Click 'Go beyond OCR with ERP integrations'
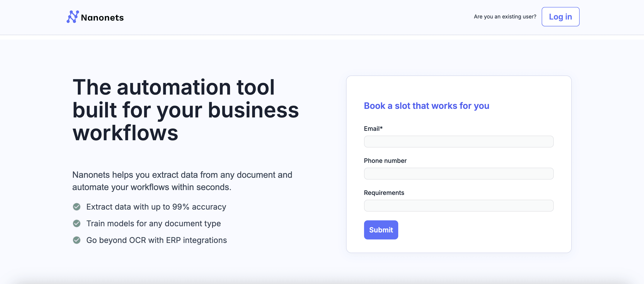Screen dimensions: 644x284 point(156,240)
